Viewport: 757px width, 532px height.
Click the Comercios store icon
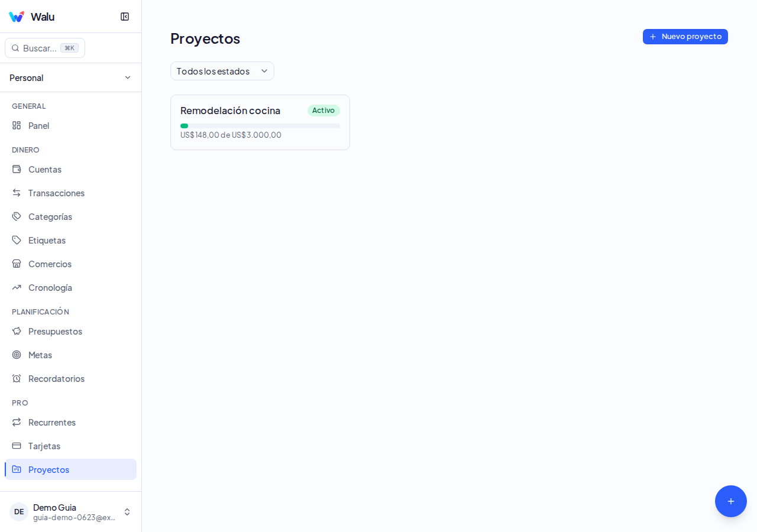pyautogui.click(x=17, y=264)
